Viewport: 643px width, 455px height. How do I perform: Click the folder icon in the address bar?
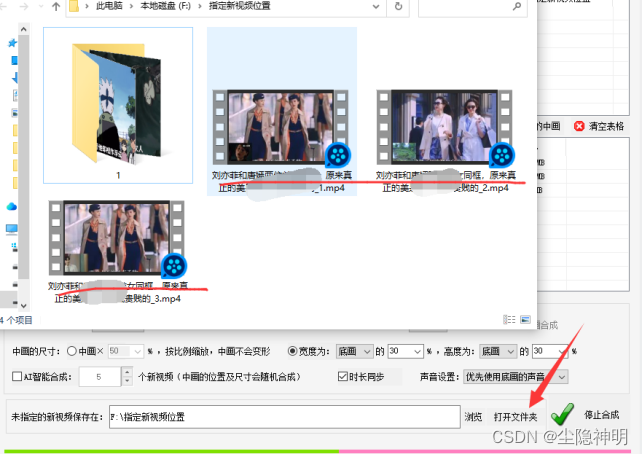(x=74, y=6)
